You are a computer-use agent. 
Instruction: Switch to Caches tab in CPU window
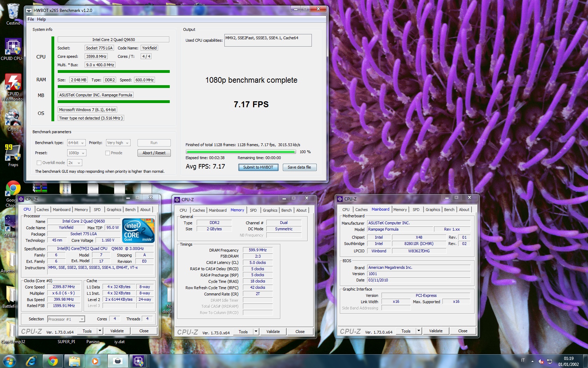(x=43, y=210)
